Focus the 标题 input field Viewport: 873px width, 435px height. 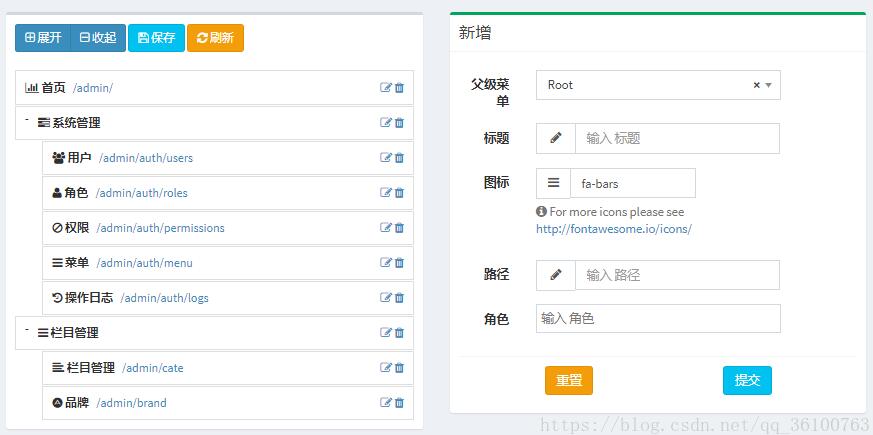(x=676, y=139)
